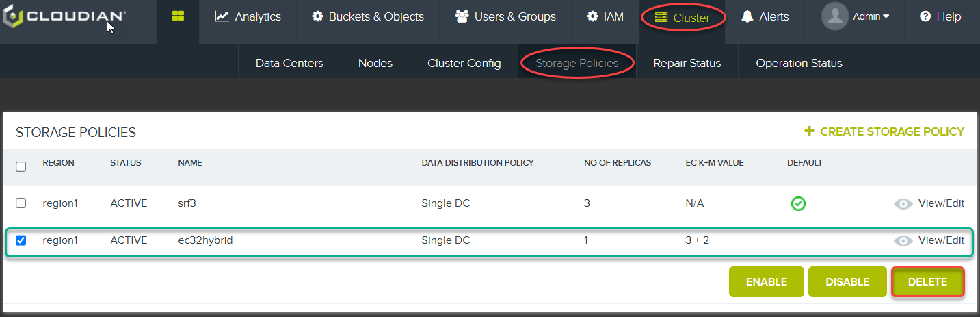Open the Analytics menu
This screenshot has height=317, width=980.
(x=248, y=17)
